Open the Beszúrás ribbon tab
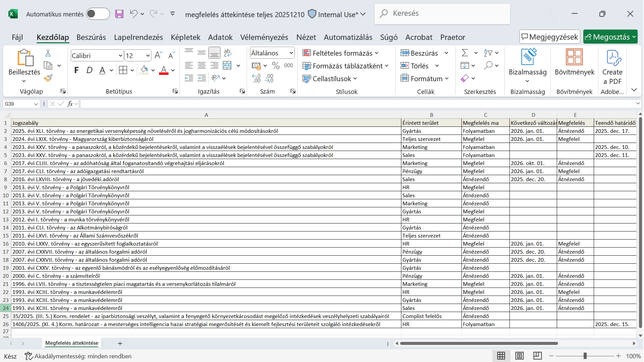 point(91,37)
